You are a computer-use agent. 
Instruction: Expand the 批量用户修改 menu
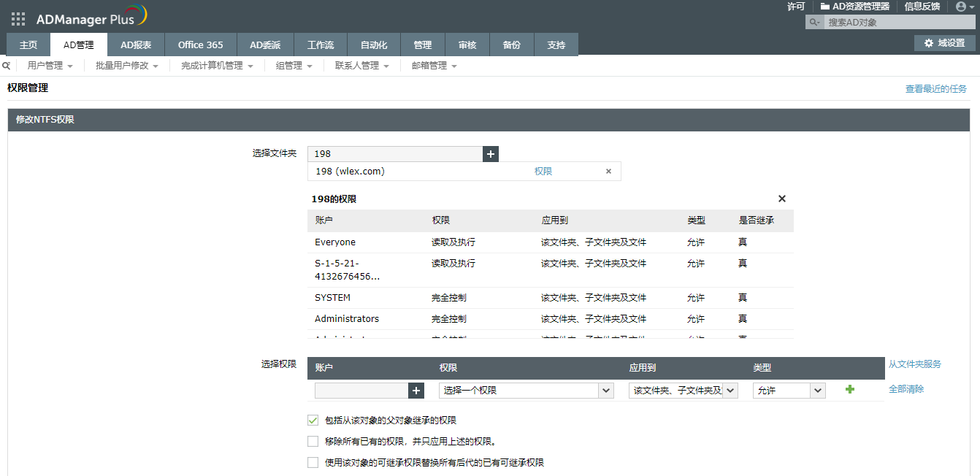(x=127, y=66)
